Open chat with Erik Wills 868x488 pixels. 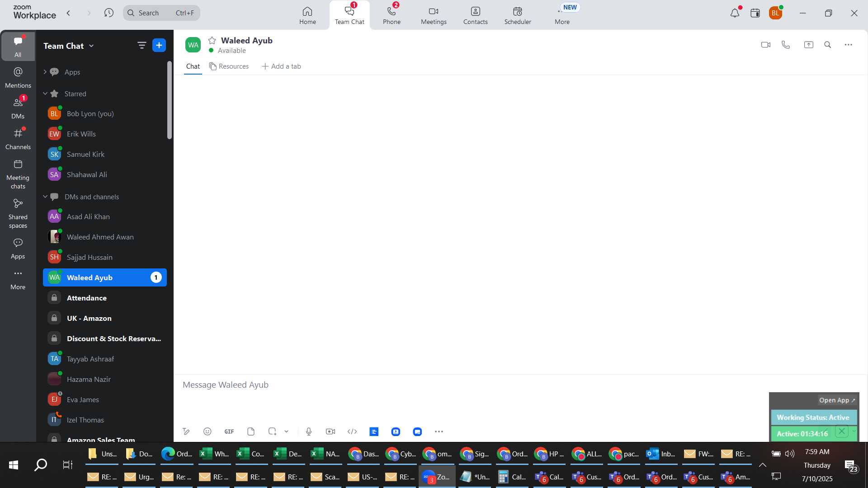pyautogui.click(x=105, y=134)
